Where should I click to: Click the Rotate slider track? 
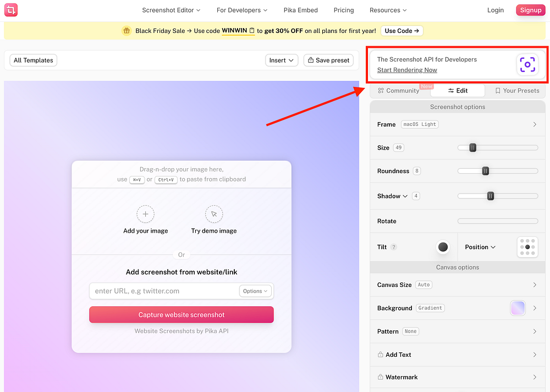pos(498,221)
